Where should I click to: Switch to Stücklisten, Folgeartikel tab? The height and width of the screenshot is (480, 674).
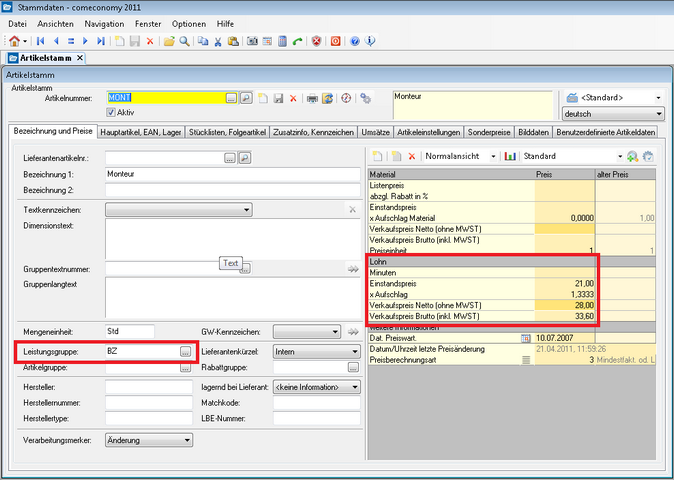point(227,132)
